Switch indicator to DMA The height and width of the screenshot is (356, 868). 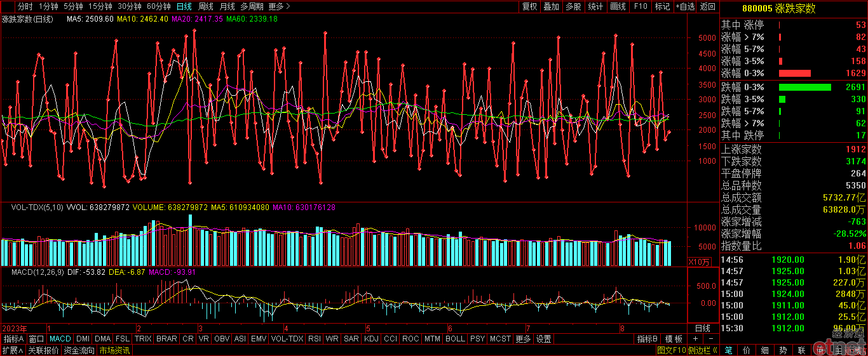tap(103, 339)
